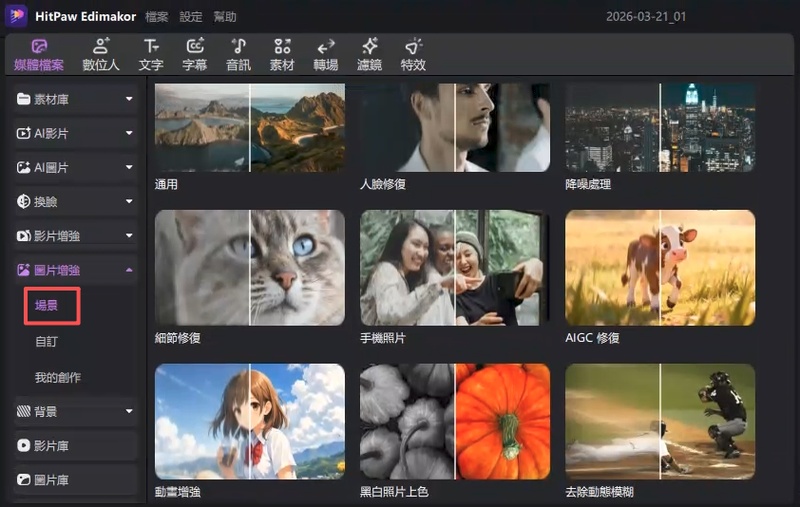Choose the 降噪處理 city night thumbnail
Image resolution: width=800 pixels, height=507 pixels.
tap(660, 128)
